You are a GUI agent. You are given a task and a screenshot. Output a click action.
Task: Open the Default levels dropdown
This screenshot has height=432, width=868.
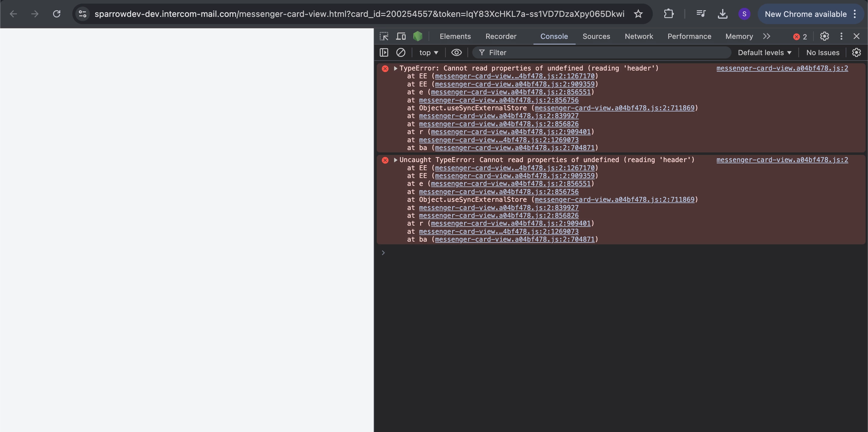click(x=764, y=52)
